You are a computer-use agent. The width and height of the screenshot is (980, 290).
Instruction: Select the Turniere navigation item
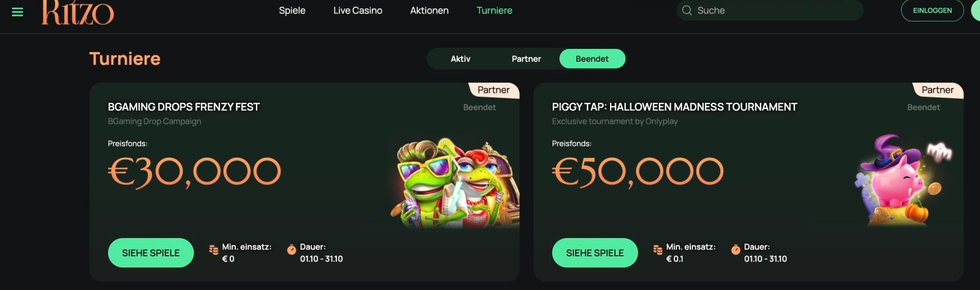pos(494,10)
